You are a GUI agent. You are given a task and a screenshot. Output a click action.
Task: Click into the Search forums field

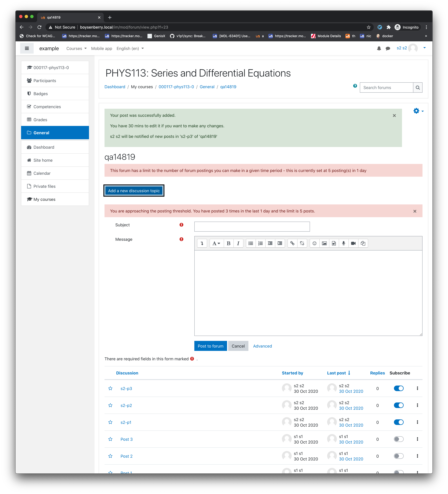(386, 88)
